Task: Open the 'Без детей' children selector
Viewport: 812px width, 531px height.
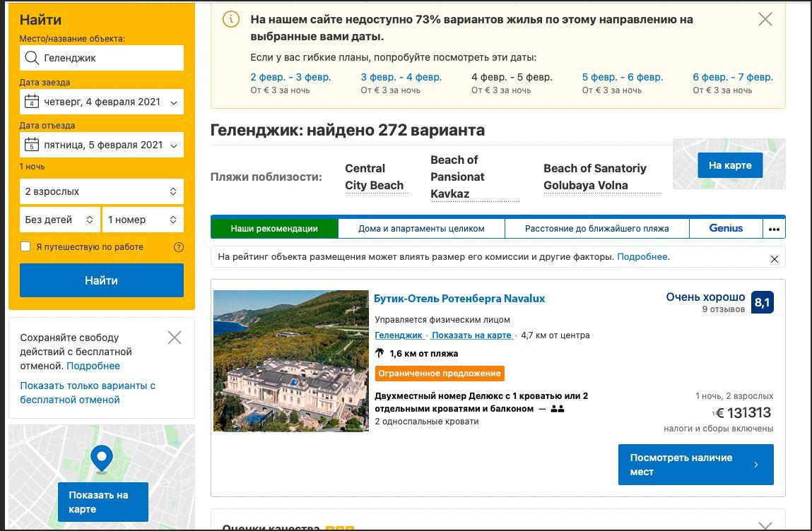Action: click(59, 220)
